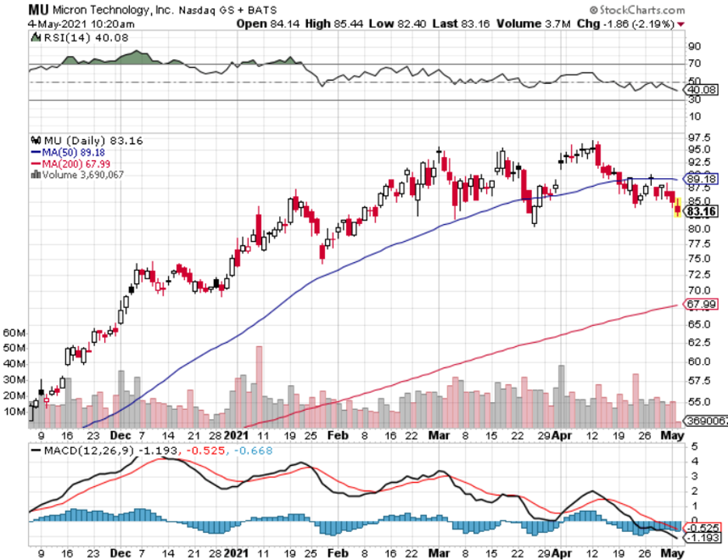Image resolution: width=728 pixels, height=560 pixels.
Task: Click the MA(50) 89.18 legend text
Action: [x=73, y=152]
